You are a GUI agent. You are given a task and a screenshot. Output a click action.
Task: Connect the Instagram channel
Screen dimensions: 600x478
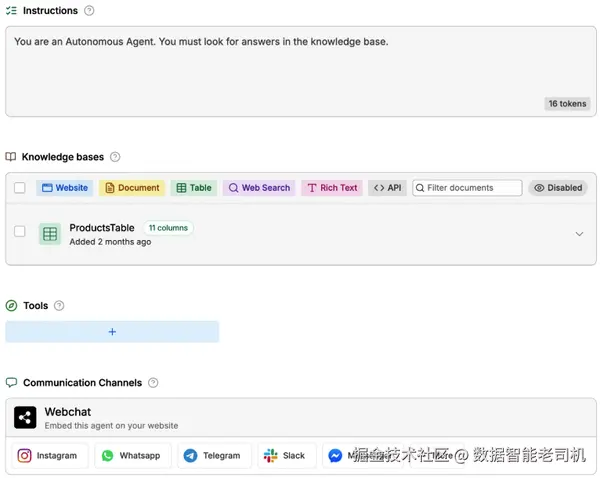(x=50, y=455)
